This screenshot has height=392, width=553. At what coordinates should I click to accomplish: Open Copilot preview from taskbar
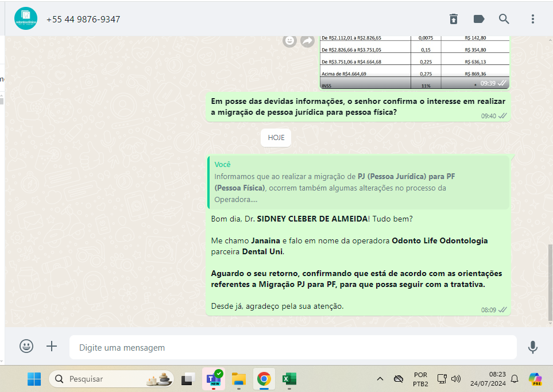click(535, 379)
